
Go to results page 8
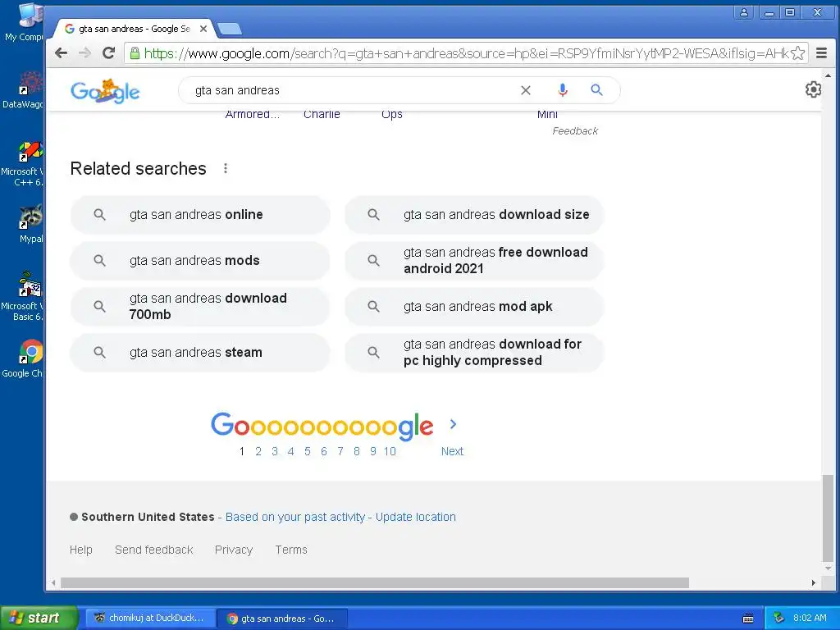(357, 452)
